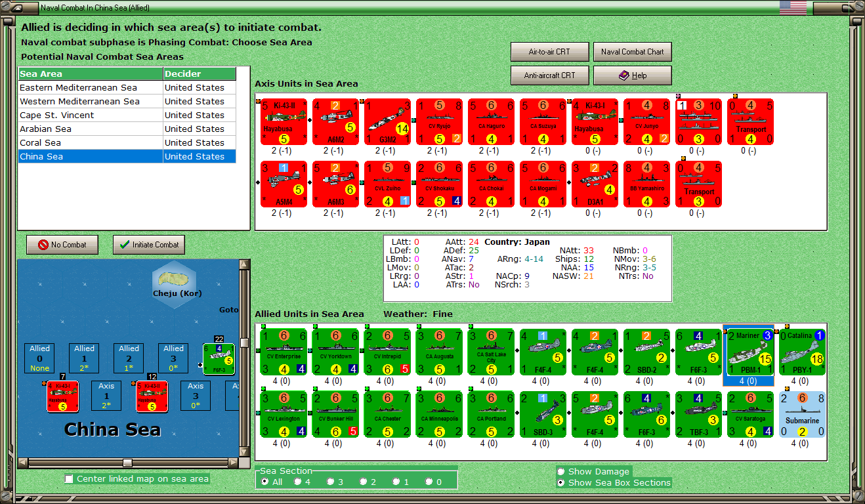Click the Initiate Combat button
This screenshot has height=504, width=865.
(149, 245)
